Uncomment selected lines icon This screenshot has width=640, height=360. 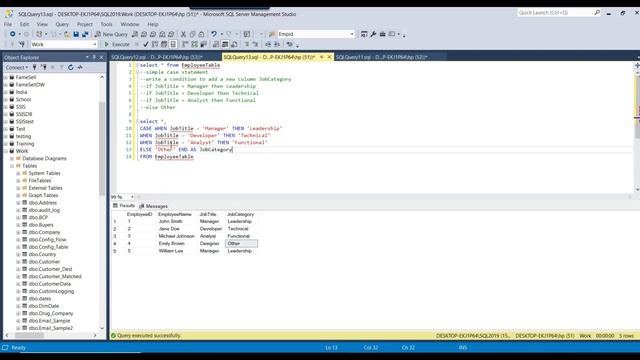coord(256,44)
